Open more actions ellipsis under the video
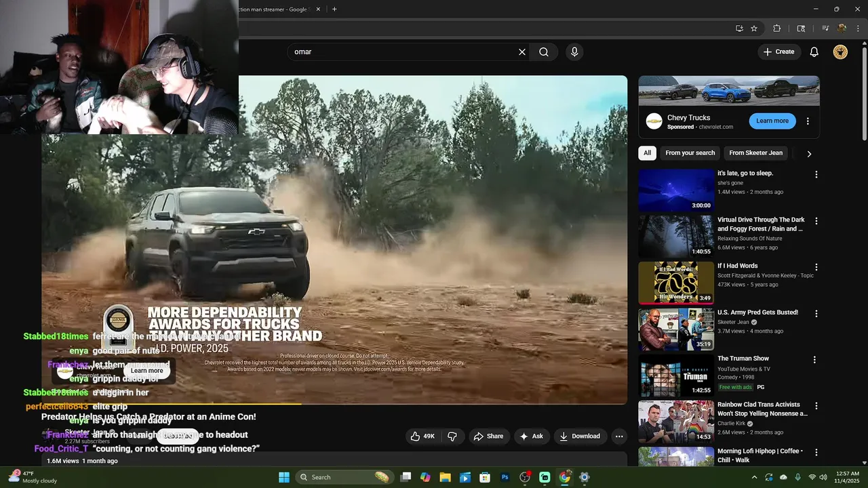 [x=619, y=436]
